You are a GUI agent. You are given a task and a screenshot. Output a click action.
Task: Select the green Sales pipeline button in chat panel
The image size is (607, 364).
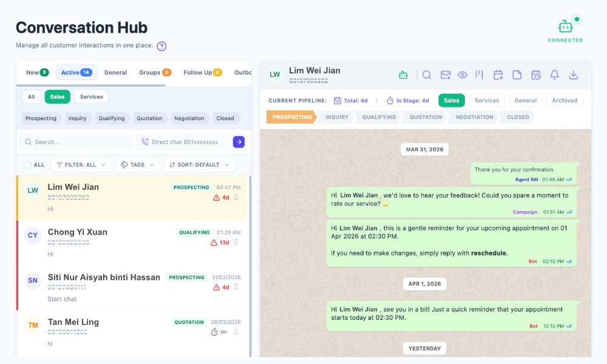[452, 101]
